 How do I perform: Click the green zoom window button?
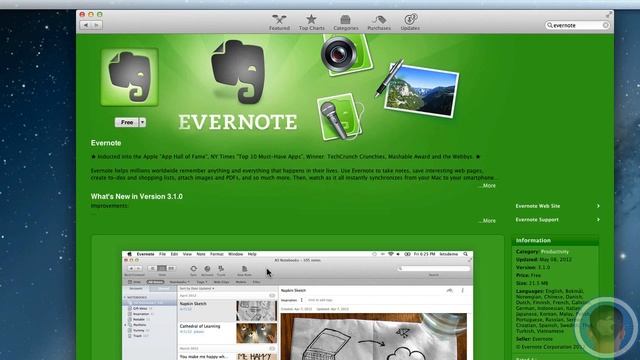100,14
